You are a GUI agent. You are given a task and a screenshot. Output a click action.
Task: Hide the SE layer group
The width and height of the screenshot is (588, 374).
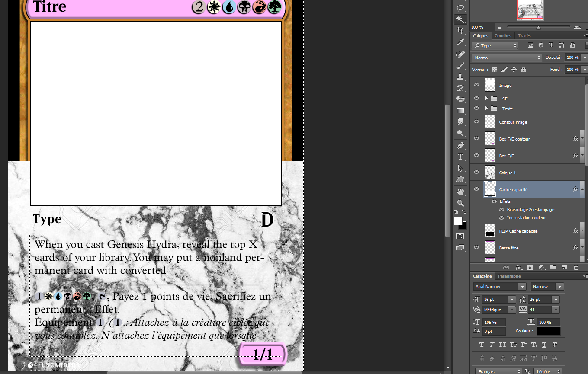(x=476, y=99)
